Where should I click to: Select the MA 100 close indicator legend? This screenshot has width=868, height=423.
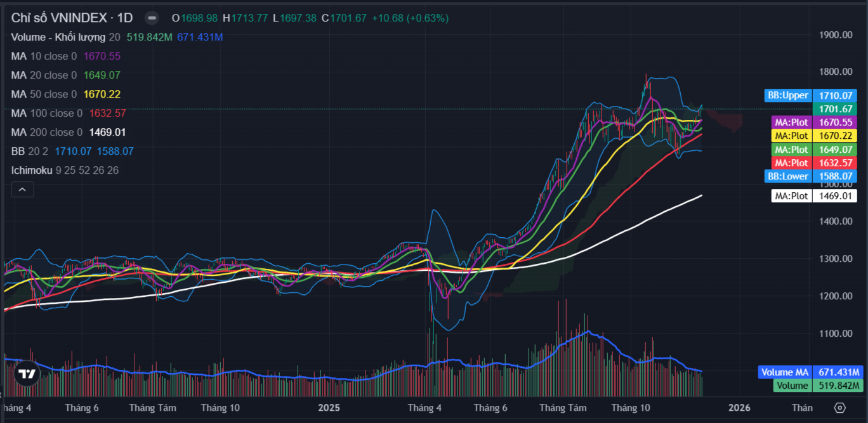46,114
